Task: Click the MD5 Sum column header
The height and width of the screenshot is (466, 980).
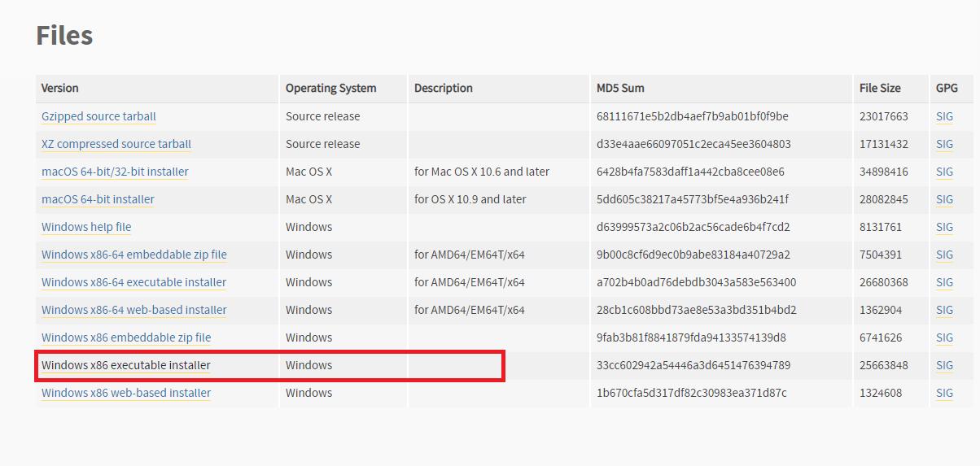Action: 620,88
